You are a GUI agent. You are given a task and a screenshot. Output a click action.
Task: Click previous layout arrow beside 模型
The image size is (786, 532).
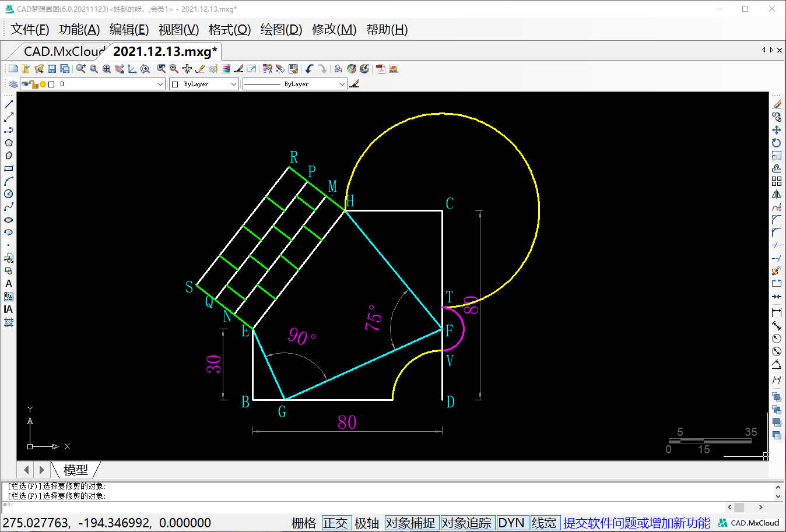(x=26, y=469)
